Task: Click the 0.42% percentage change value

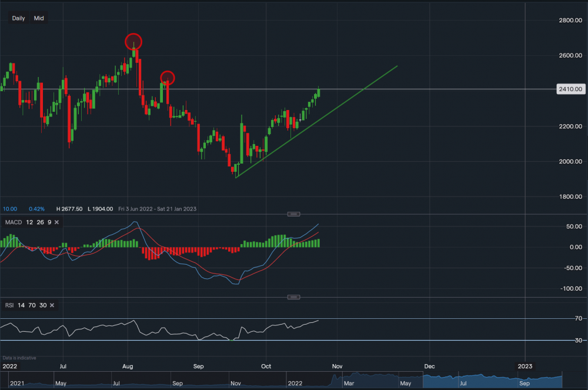Action: 36,209
